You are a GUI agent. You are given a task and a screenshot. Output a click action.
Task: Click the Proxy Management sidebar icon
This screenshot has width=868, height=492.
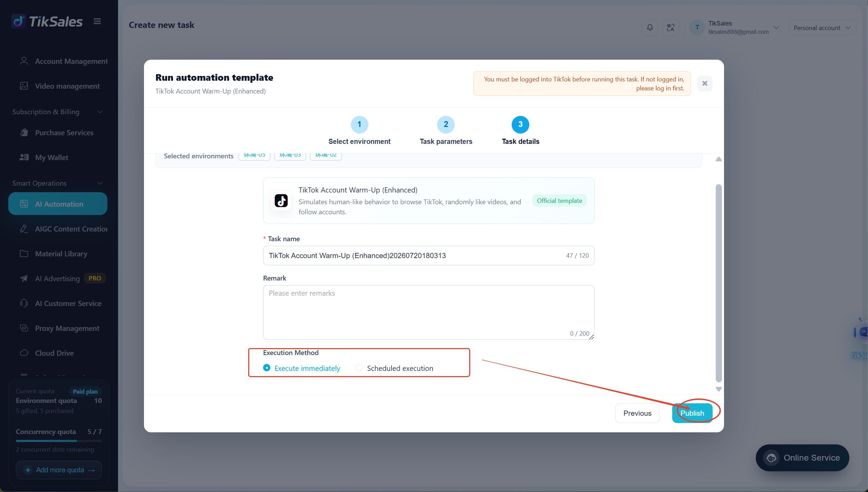pos(24,328)
